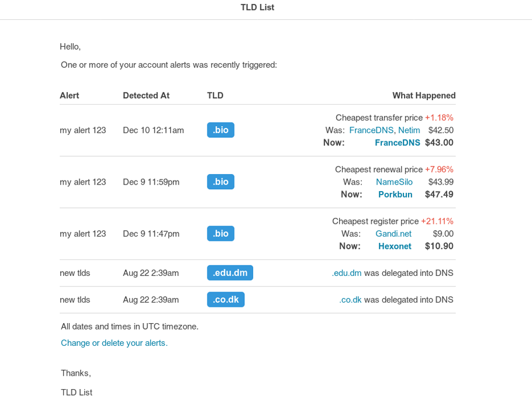Open the Gandi.net registrar link
The height and width of the screenshot is (409, 532).
pos(393,234)
